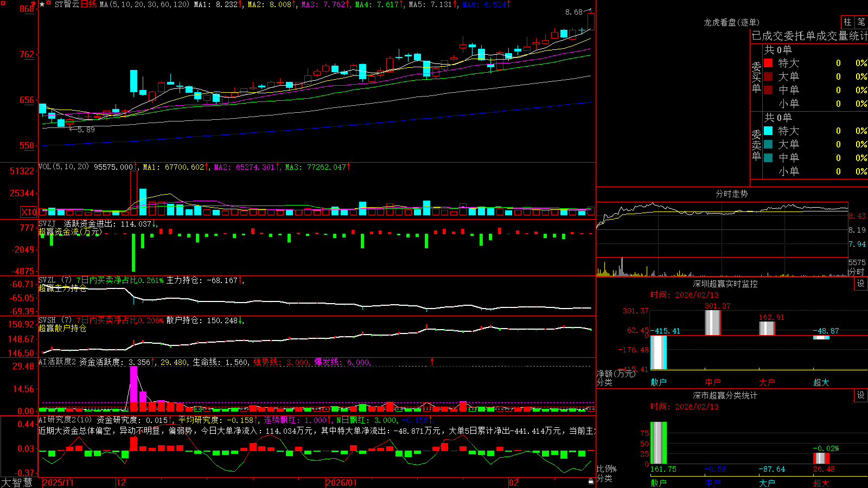Click AI研究度2(10) indicator label
This screenshot has width=868, height=488.
pyautogui.click(x=65, y=420)
